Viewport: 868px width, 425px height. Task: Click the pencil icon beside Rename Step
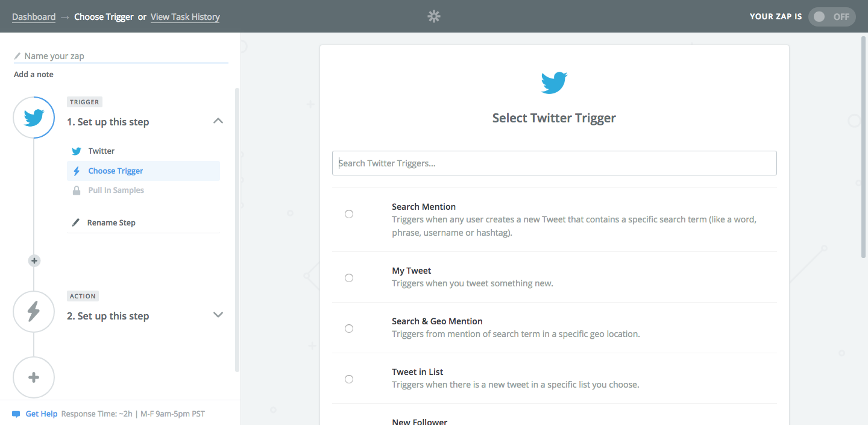click(76, 222)
